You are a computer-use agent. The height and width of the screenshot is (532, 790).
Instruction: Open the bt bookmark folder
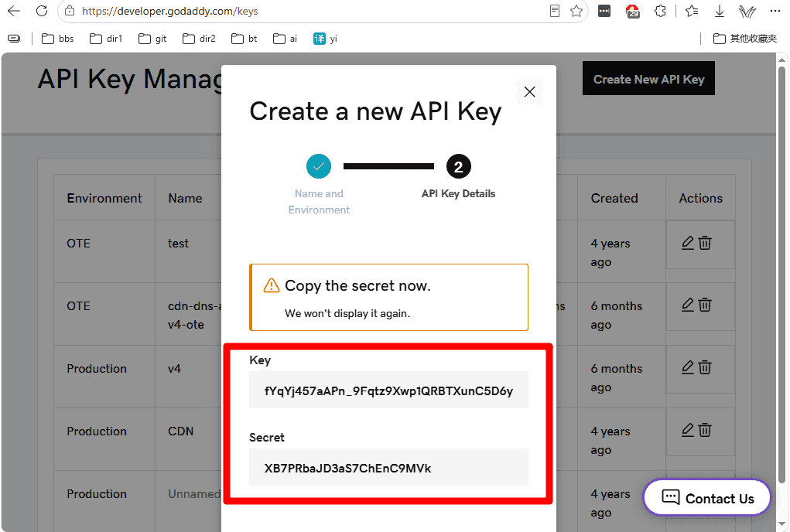pyautogui.click(x=245, y=38)
